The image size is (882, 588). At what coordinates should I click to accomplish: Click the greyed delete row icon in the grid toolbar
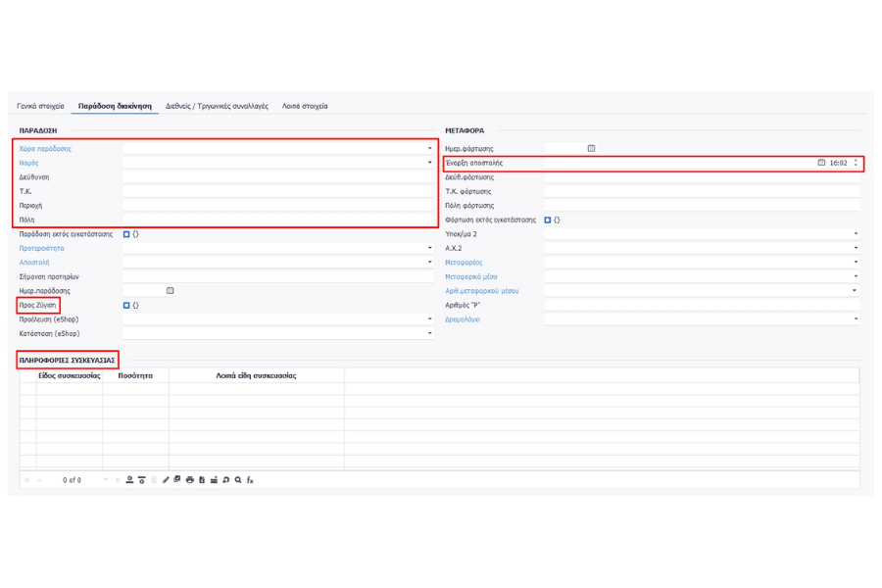coord(154,480)
